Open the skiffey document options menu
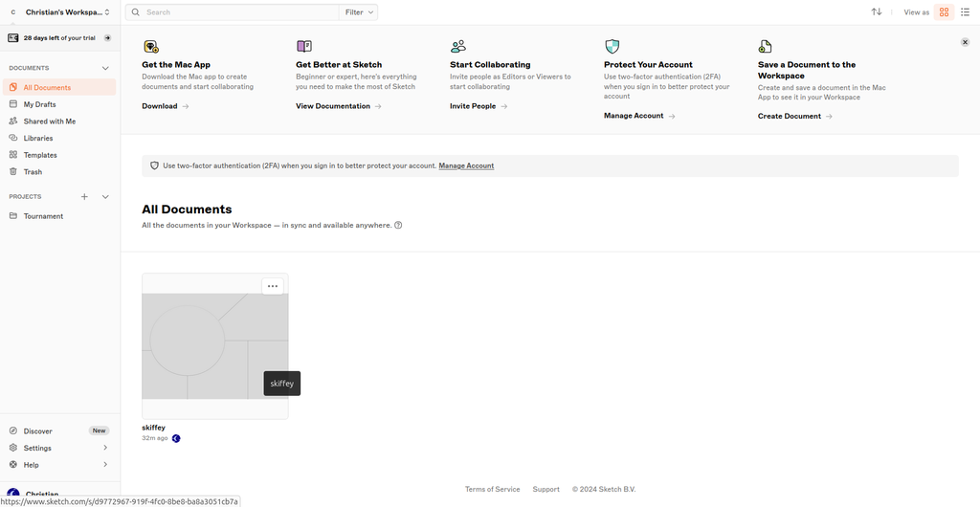Image resolution: width=980 pixels, height=507 pixels. [273, 286]
